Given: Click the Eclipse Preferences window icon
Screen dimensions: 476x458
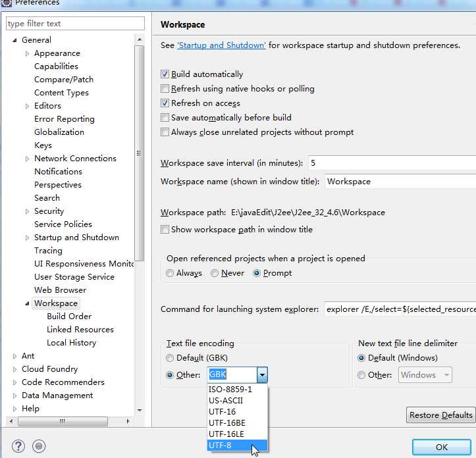Looking at the screenshot, I should point(6,3).
